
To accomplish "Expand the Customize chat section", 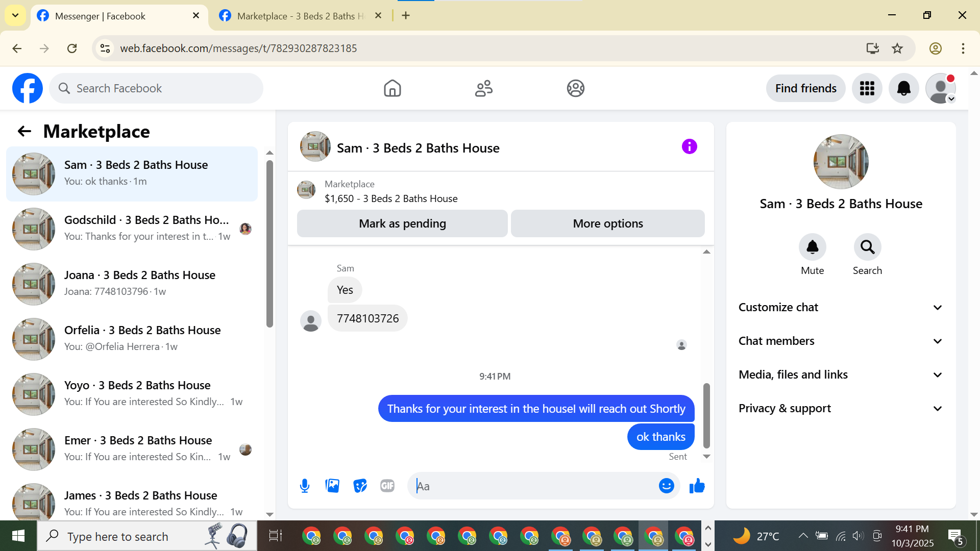I will (841, 308).
